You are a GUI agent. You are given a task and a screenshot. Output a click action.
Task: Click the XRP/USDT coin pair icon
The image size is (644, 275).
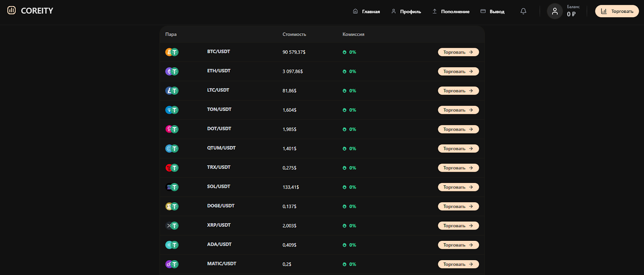point(172,226)
